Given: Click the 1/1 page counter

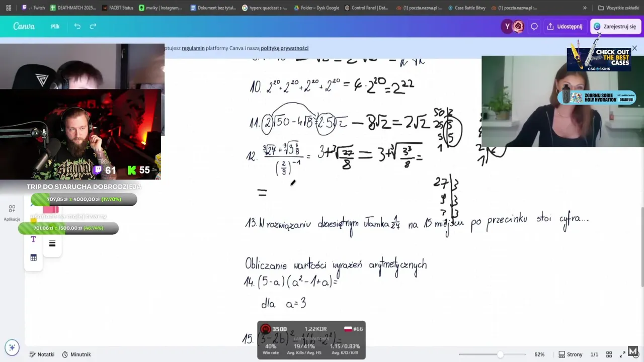Looking at the screenshot, I should coord(594,354).
